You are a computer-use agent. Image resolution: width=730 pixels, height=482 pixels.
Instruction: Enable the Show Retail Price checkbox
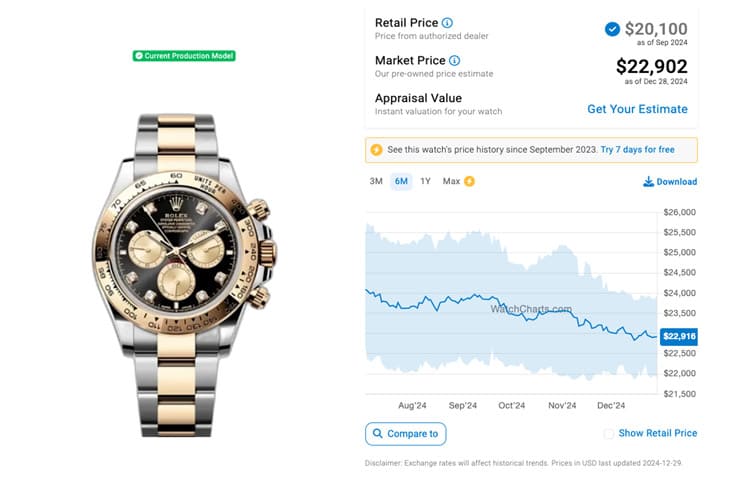609,434
